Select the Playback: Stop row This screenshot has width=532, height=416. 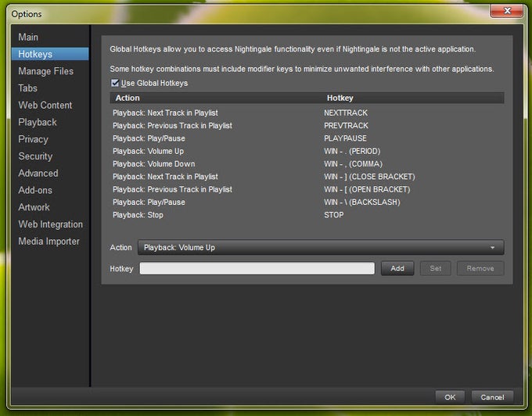[x=307, y=215]
